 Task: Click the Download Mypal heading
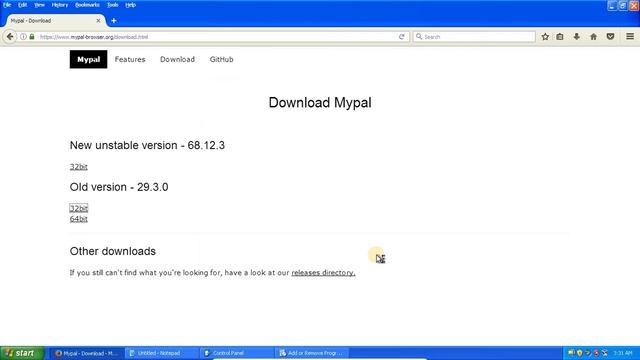click(x=320, y=102)
